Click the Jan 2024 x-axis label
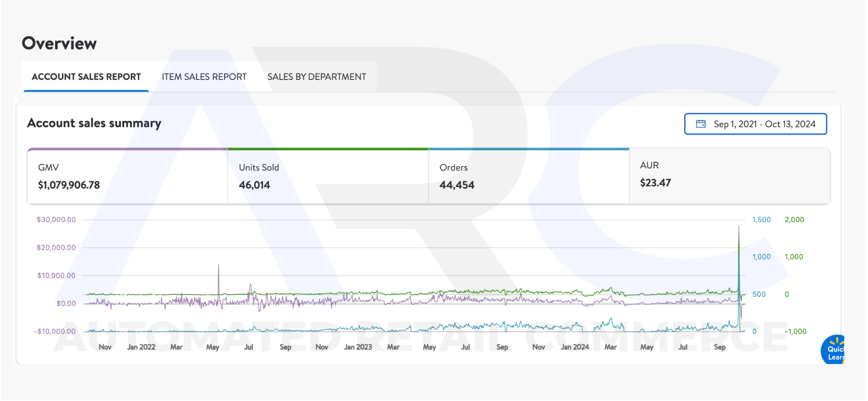The height and width of the screenshot is (401, 868). click(x=575, y=347)
